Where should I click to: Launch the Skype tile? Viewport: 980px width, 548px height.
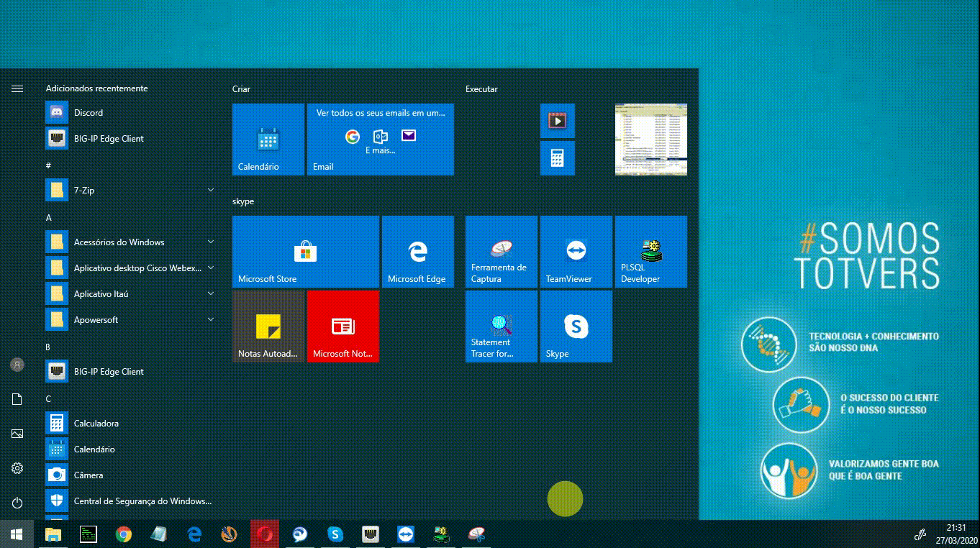point(576,326)
